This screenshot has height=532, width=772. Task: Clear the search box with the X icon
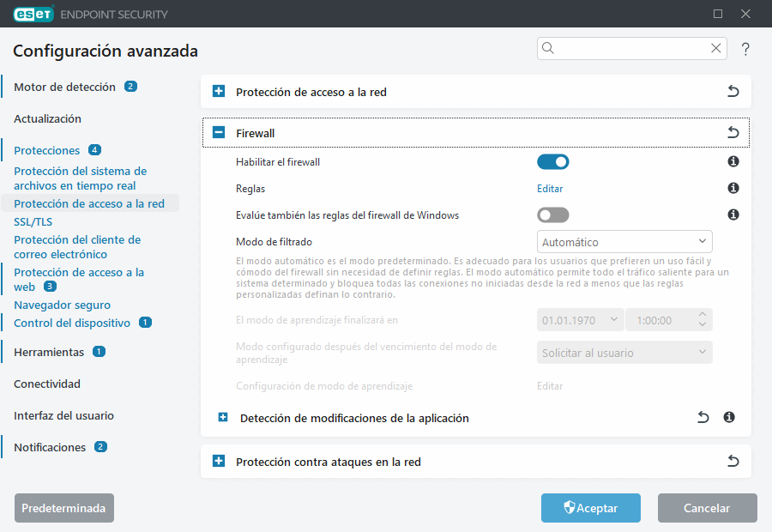[716, 48]
